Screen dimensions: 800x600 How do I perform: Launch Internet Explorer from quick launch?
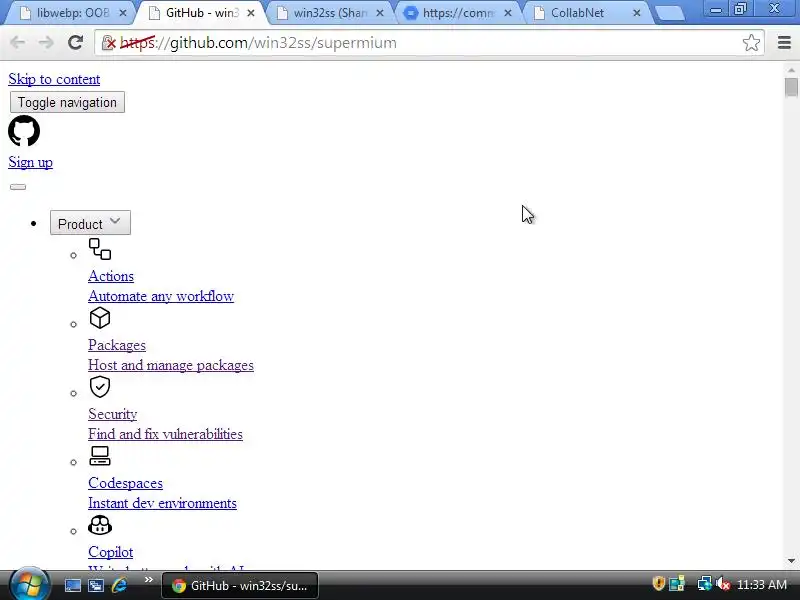coord(119,585)
